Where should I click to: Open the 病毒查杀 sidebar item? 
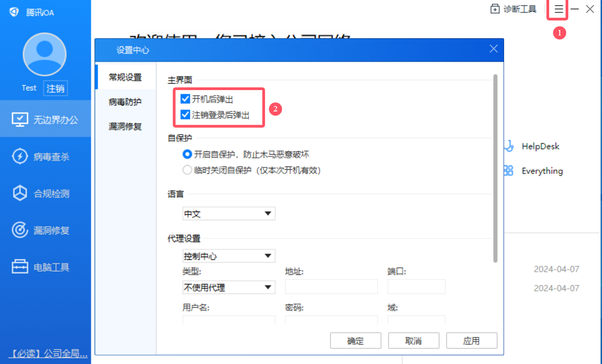click(x=46, y=157)
